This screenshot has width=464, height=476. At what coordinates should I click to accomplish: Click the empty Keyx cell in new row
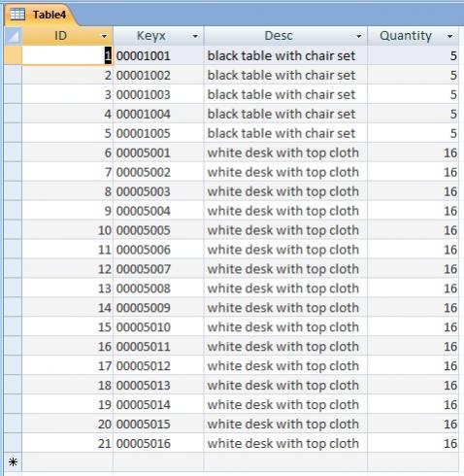(158, 461)
